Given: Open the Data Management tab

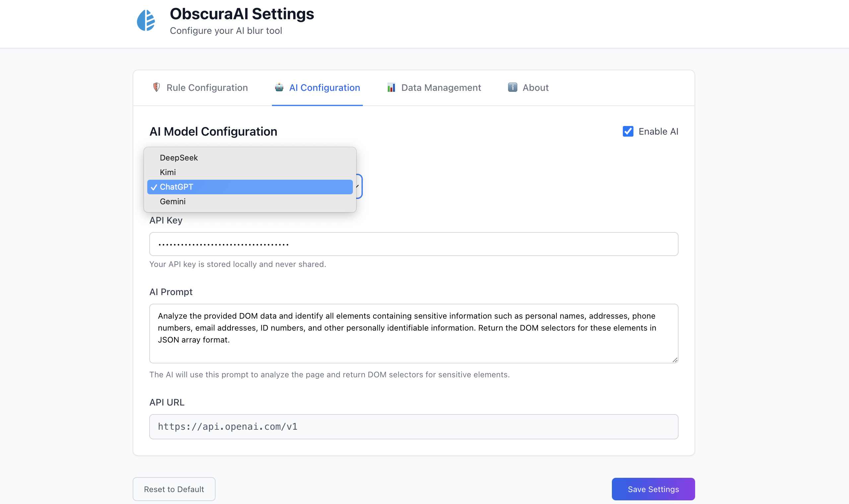Looking at the screenshot, I should coord(441,88).
